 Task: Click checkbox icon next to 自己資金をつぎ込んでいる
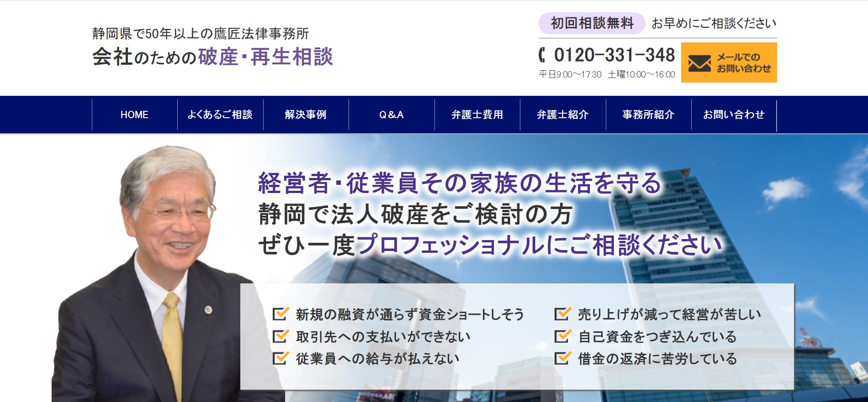click(562, 336)
